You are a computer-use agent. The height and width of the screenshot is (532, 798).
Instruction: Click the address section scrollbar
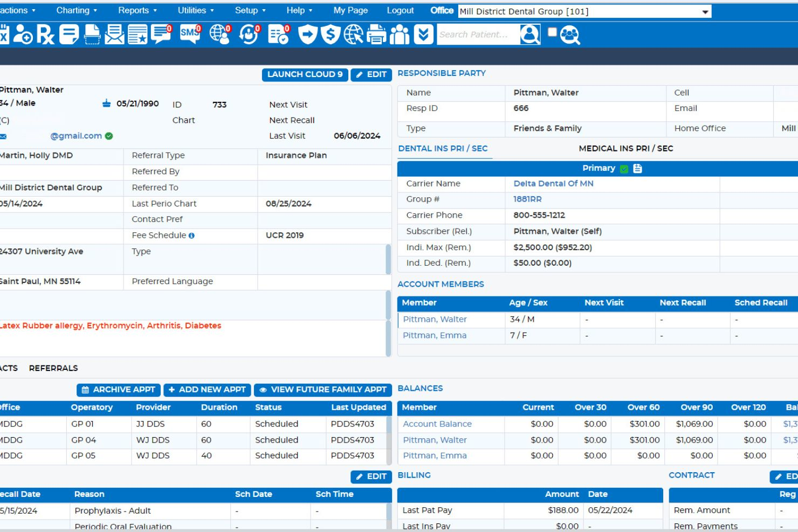[x=388, y=260]
